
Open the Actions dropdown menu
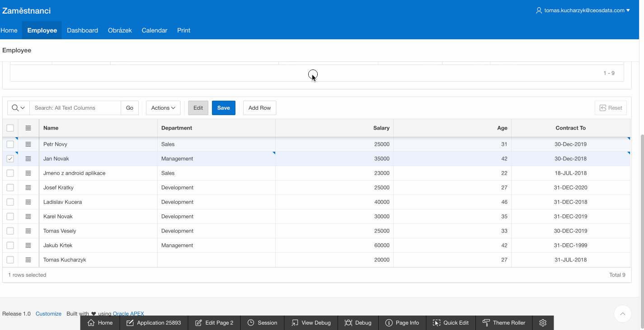click(163, 108)
